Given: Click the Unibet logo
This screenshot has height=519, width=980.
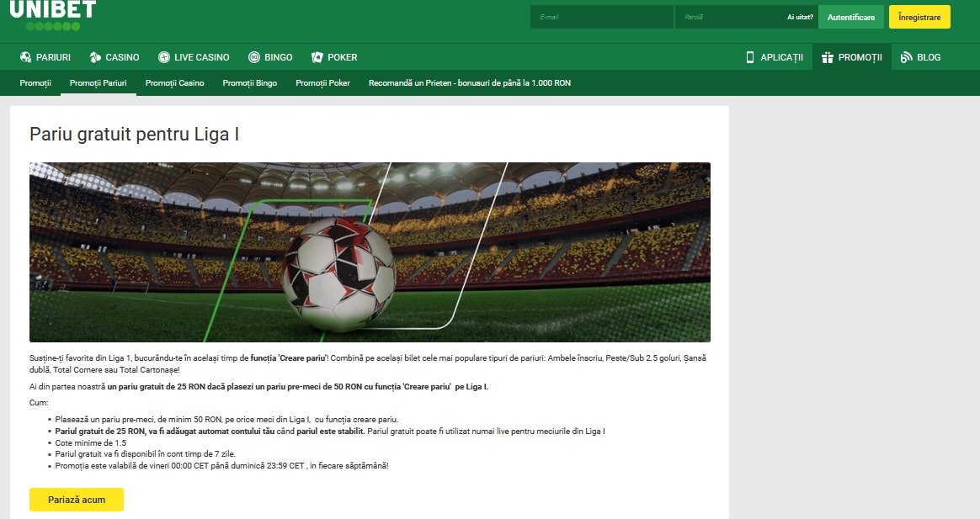Looking at the screenshot, I should click(53, 16).
